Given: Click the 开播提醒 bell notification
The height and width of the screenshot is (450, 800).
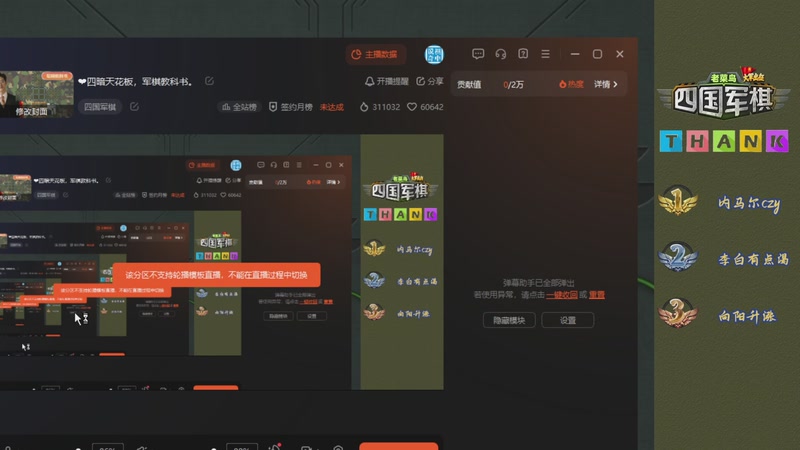Looking at the screenshot, I should [387, 82].
